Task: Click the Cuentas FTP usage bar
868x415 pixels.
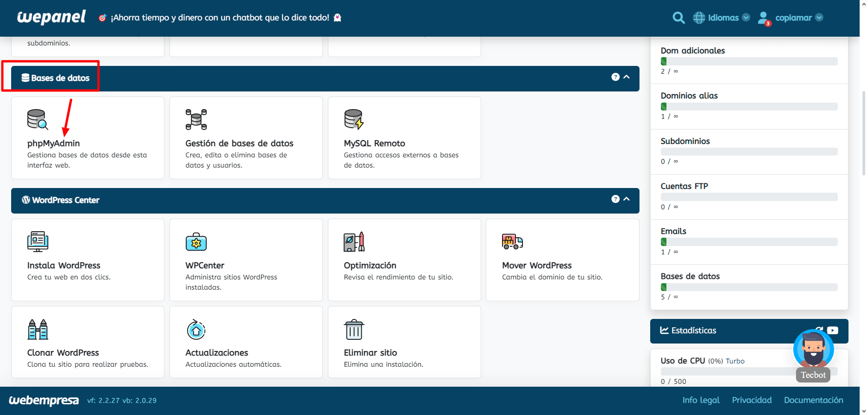Action: (x=749, y=197)
